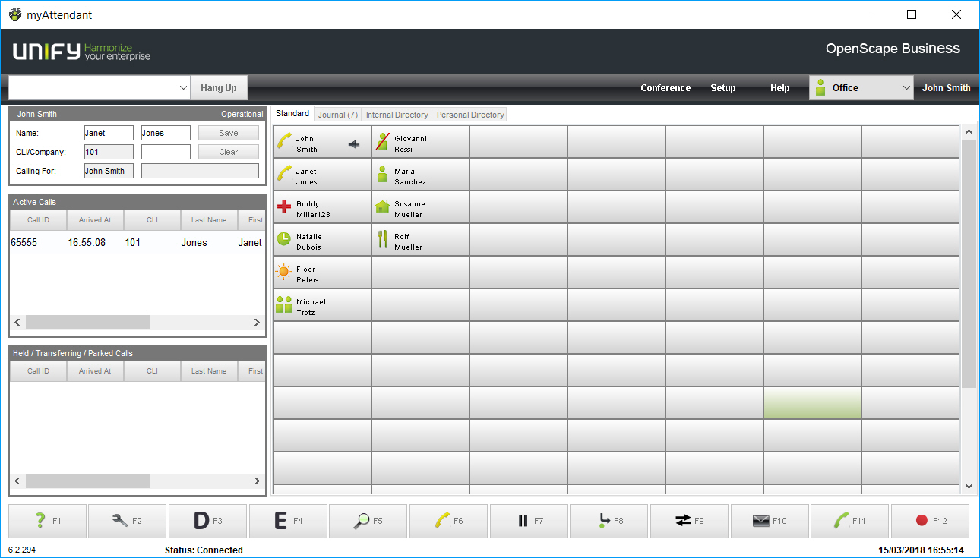Select Natalie Dubois clock status tile

tap(322, 239)
